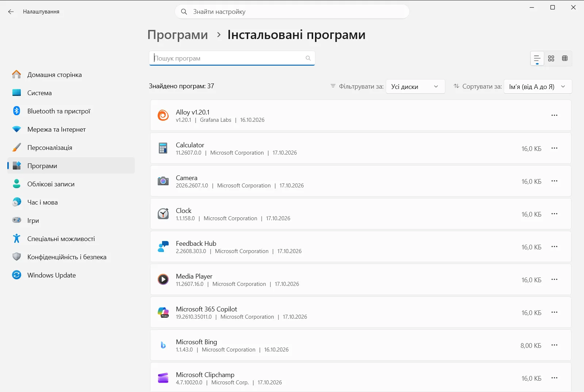Viewport: 584px width, 392px height.
Task: Click Знайдено програм: 37 count text
Action: [181, 86]
